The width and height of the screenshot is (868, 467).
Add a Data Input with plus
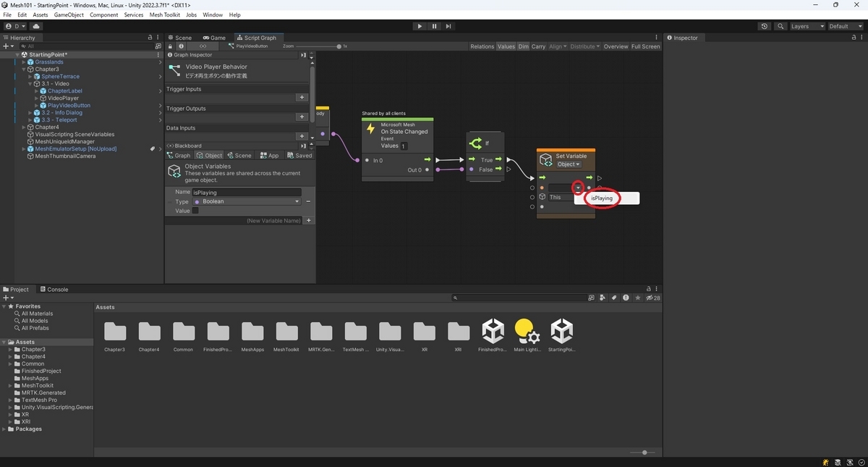pyautogui.click(x=302, y=136)
